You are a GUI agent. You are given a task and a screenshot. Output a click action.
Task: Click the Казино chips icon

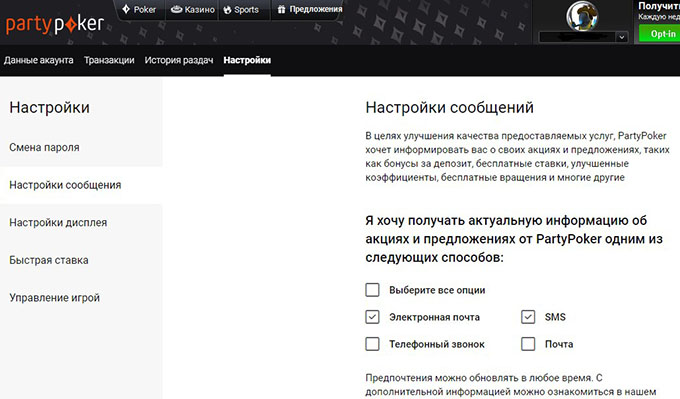(176, 9)
